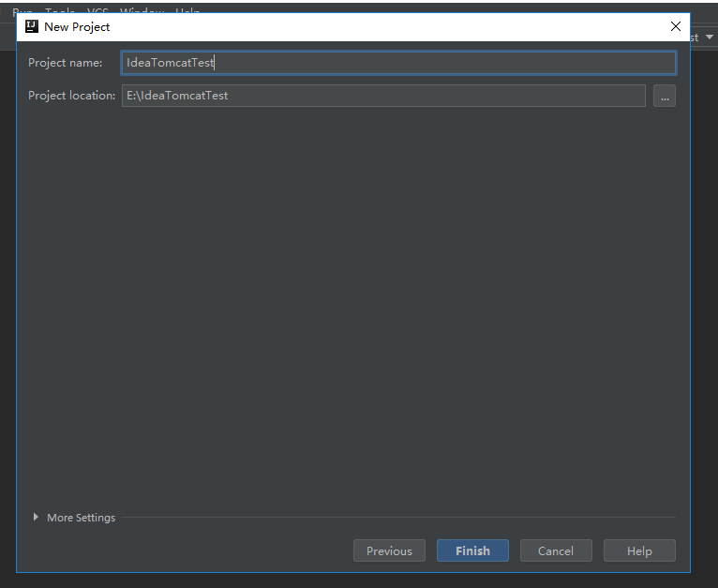The image size is (718, 588).
Task: Click the IntelliJ logo in title bar
Action: (32, 26)
